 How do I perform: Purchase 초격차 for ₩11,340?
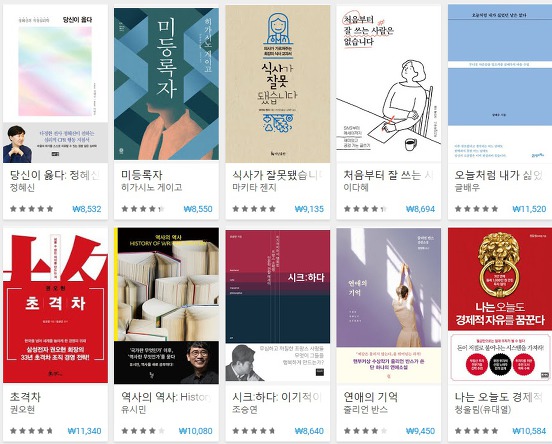point(84,431)
